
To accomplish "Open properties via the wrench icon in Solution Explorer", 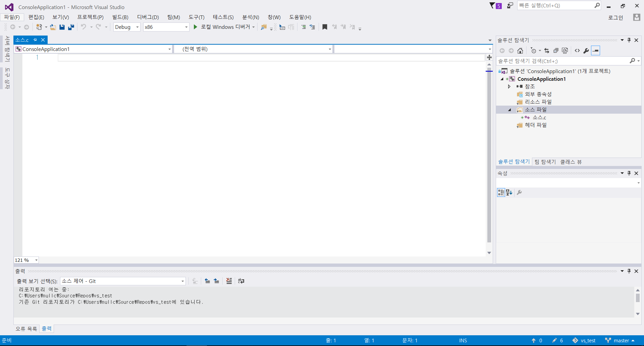I will [586, 51].
